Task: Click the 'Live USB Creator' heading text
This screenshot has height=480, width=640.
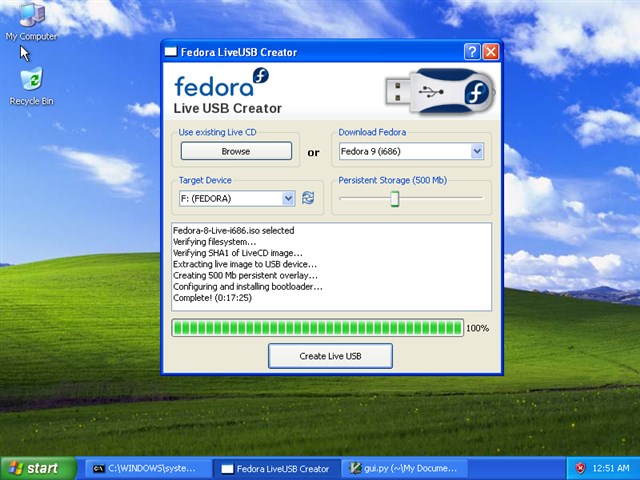Action: 228,108
